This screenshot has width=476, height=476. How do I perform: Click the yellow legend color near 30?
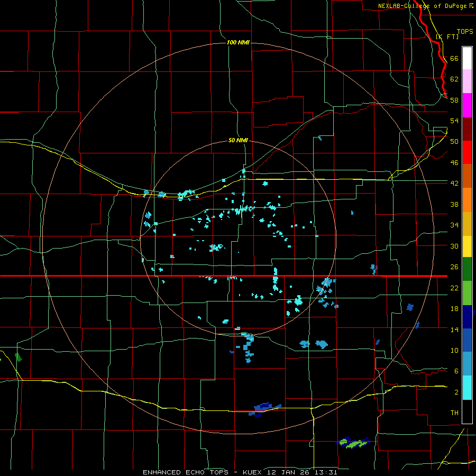point(467,246)
